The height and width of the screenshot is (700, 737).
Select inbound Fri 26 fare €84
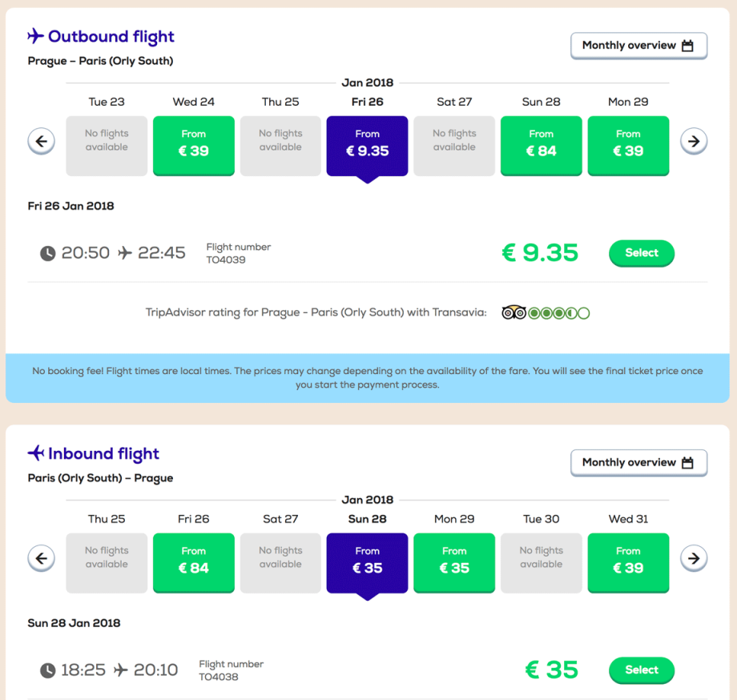tap(194, 562)
